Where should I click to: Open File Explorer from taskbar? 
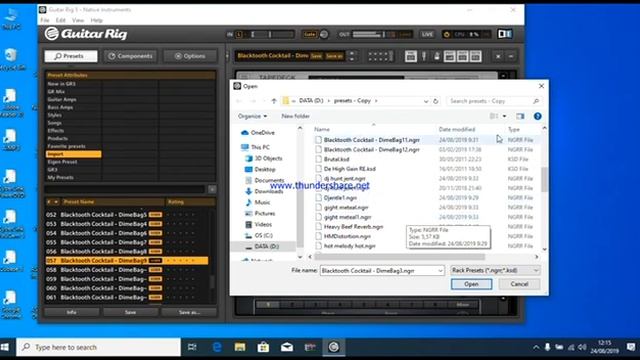tap(240, 347)
